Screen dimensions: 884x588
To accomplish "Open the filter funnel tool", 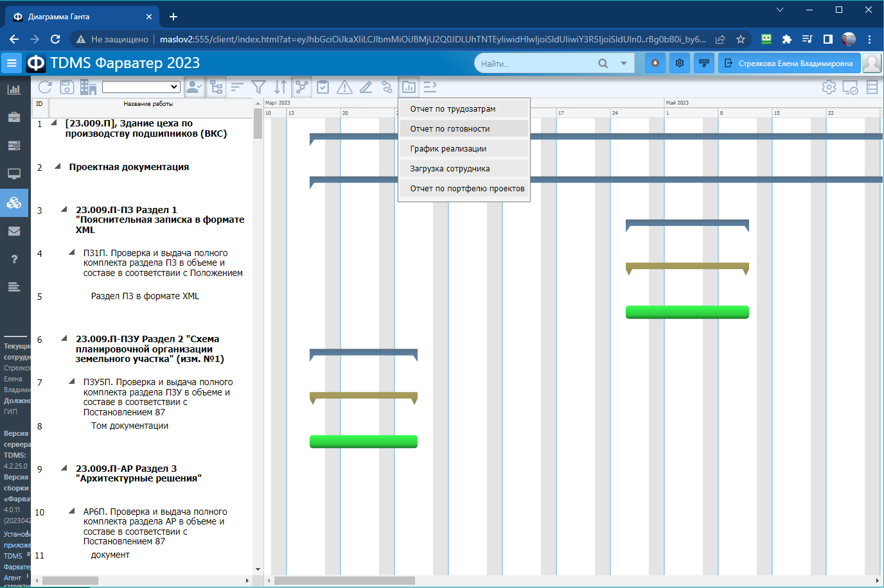I will point(259,87).
